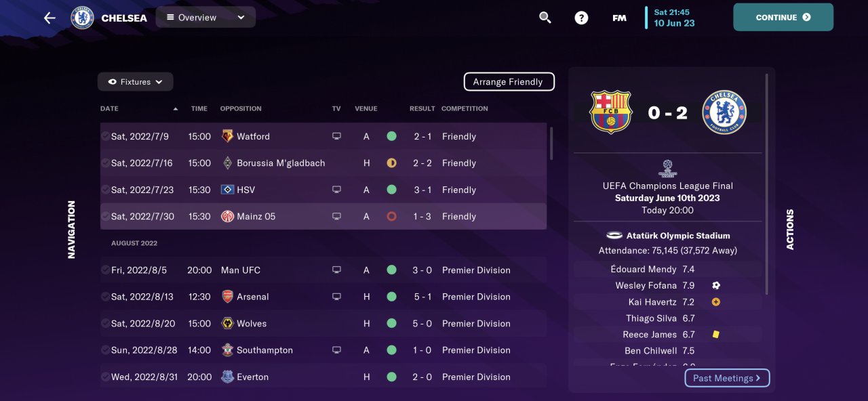Click the fixtures list scrollbar
868x401 pixels.
coord(551,144)
